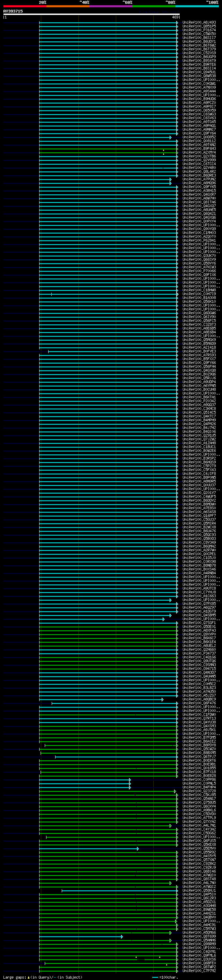The width and height of the screenshot is (222, 980).
Task: Select hit label UniRef100_Q58HJ1
Action: (x=199, y=890)
